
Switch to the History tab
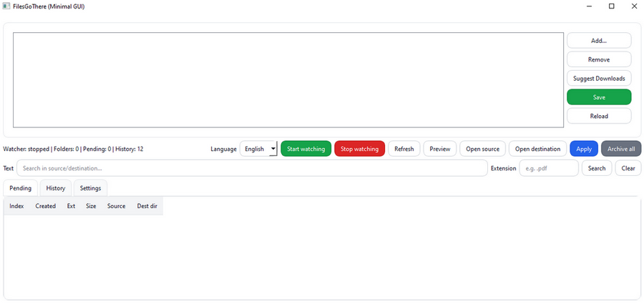pyautogui.click(x=55, y=188)
